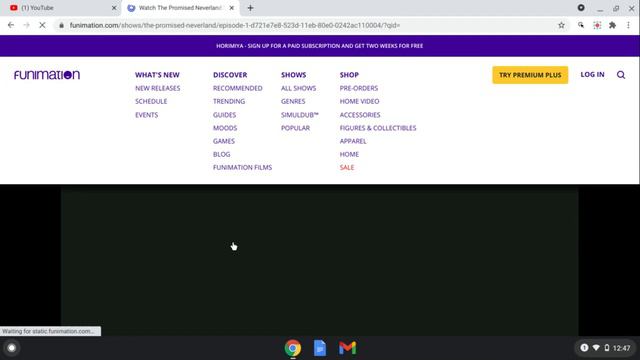Open GUIDES under Discover

click(x=224, y=115)
